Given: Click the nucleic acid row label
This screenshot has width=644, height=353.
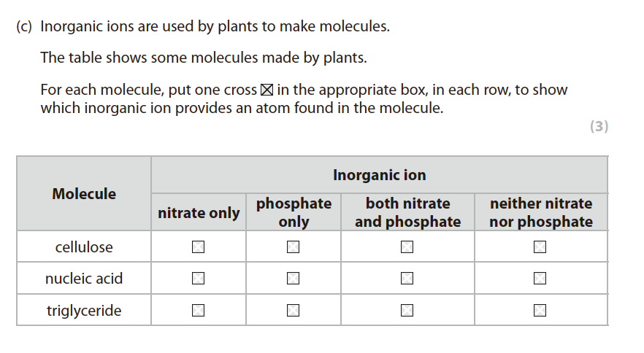Looking at the screenshot, I should 84,279.
